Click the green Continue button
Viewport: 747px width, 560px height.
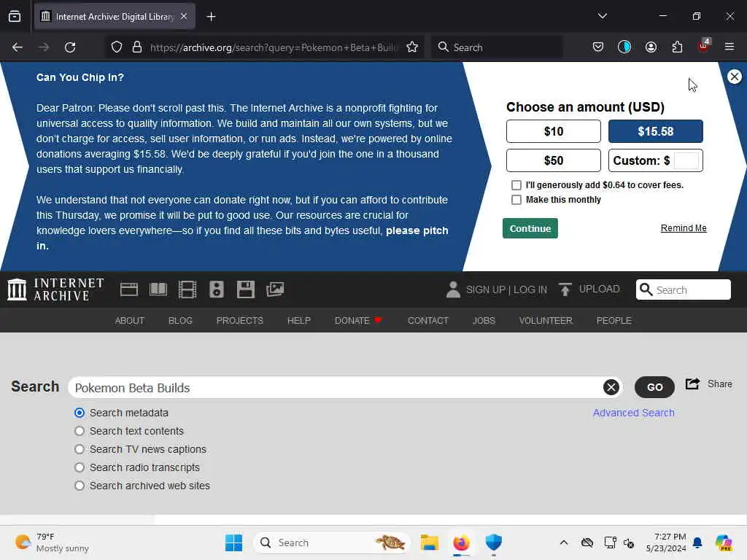tap(530, 228)
